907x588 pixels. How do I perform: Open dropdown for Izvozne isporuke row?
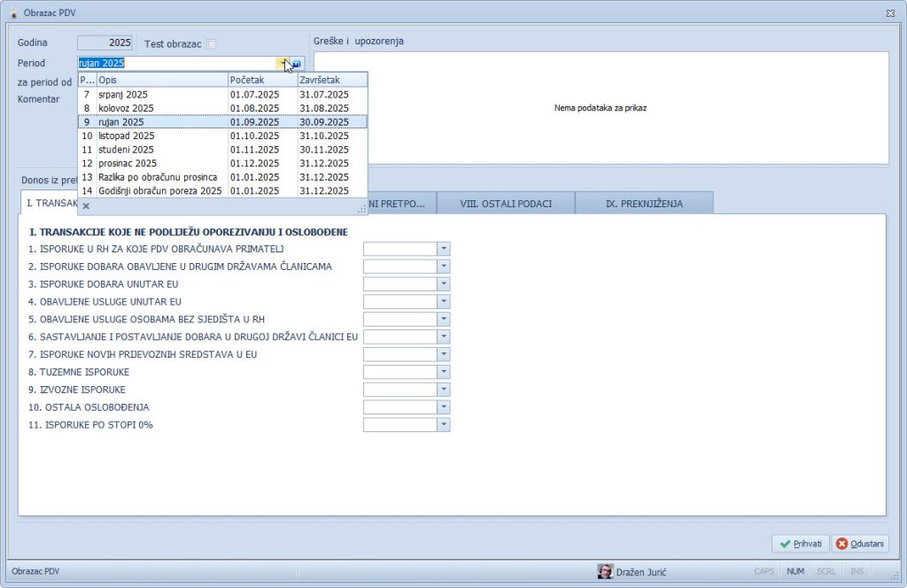pos(444,390)
